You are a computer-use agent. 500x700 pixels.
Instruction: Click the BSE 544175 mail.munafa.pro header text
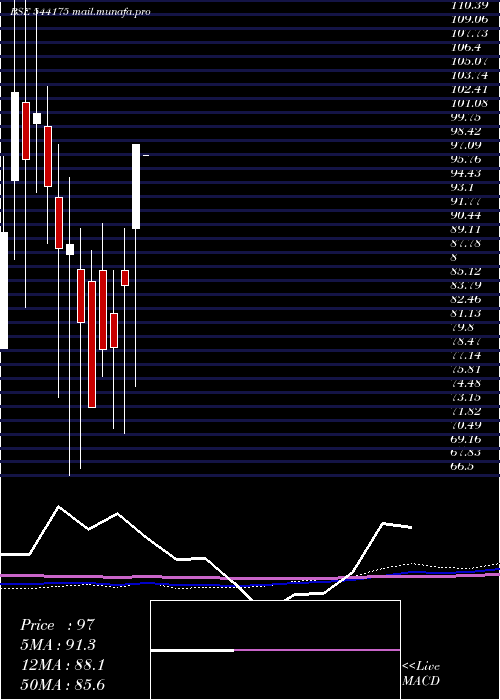tap(81, 12)
